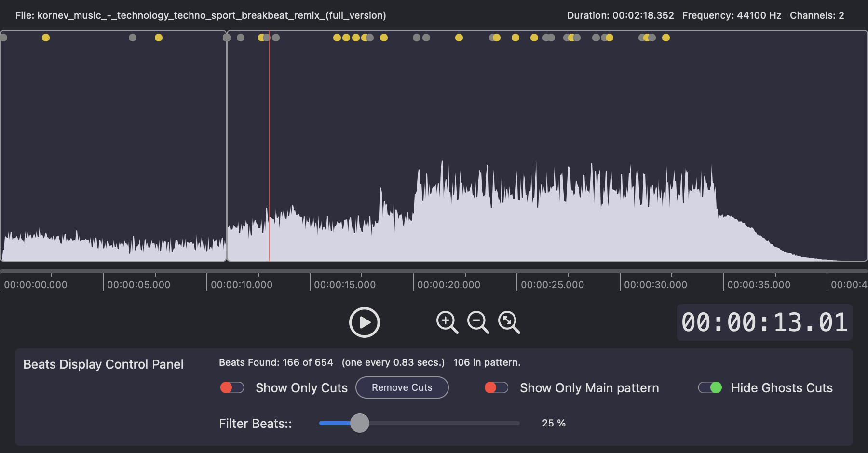Zoom out of the waveform

click(478, 322)
